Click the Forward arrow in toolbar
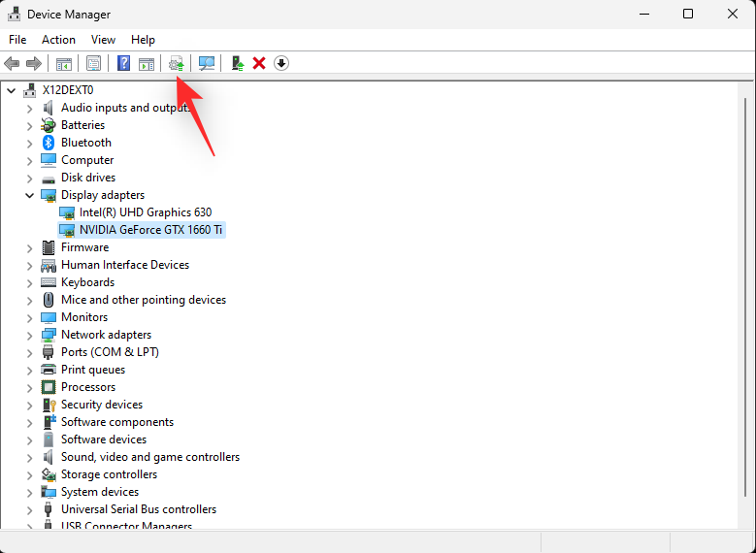Screen dimensions: 756x553 34,63
